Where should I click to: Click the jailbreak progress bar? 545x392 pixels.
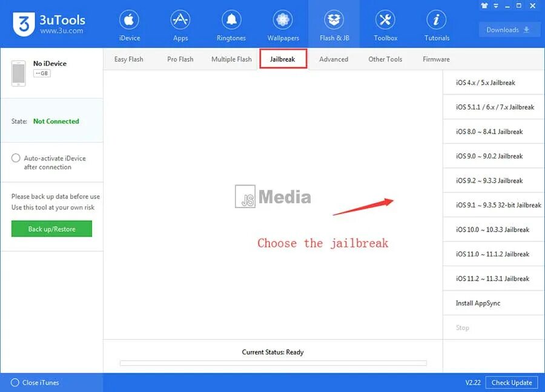273,363
